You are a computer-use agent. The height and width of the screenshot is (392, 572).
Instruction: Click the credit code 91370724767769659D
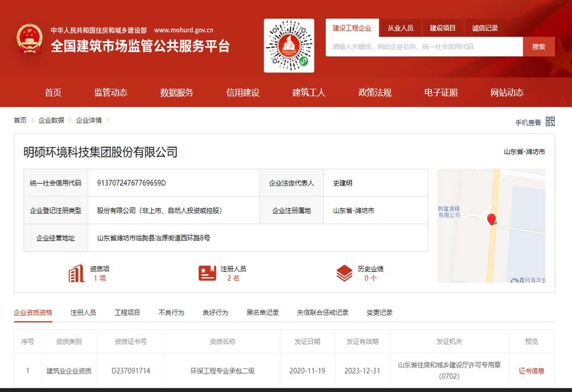point(132,183)
